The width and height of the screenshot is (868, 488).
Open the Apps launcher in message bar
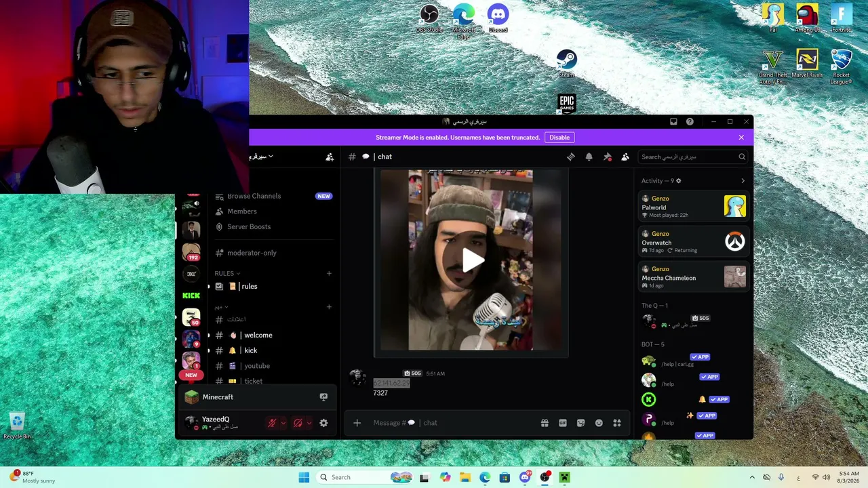pyautogui.click(x=617, y=423)
